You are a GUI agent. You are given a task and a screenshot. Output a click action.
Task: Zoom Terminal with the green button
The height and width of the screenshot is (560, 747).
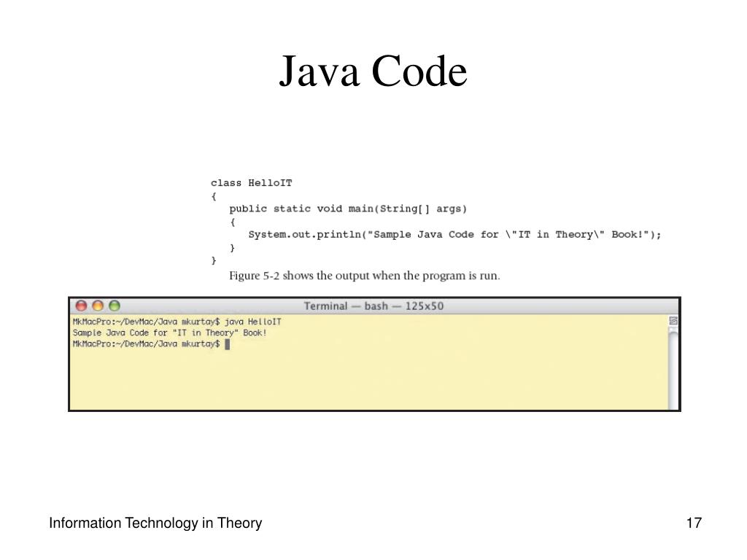click(115, 306)
